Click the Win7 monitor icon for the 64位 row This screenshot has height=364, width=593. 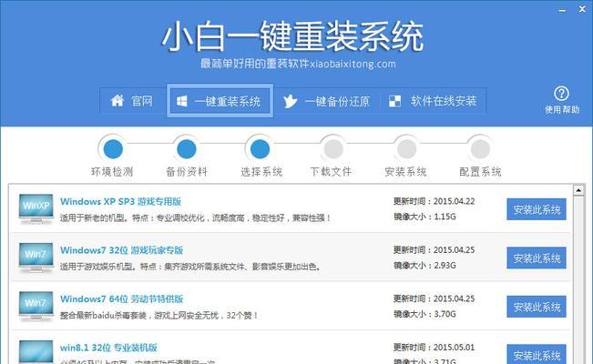pos(36,307)
